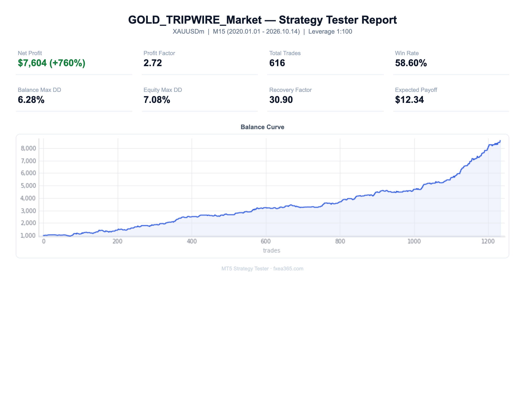
Task: Click the Equity Max DD label
Action: coord(163,90)
